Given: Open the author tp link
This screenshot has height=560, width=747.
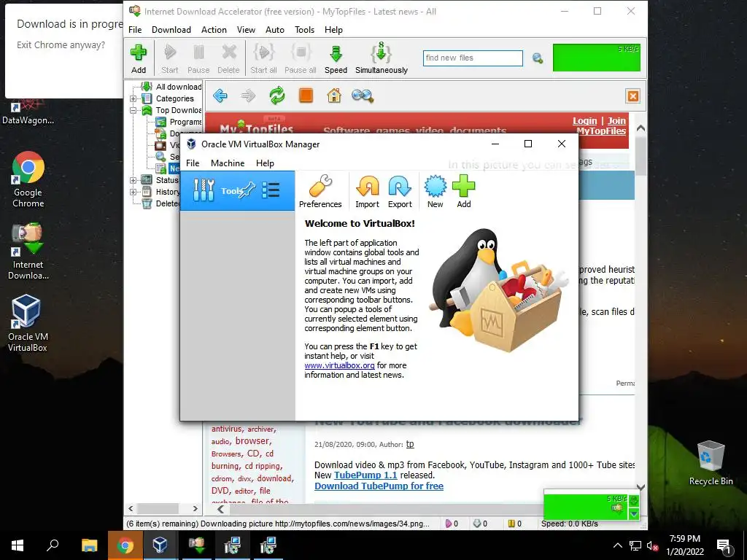Looking at the screenshot, I should 410,444.
